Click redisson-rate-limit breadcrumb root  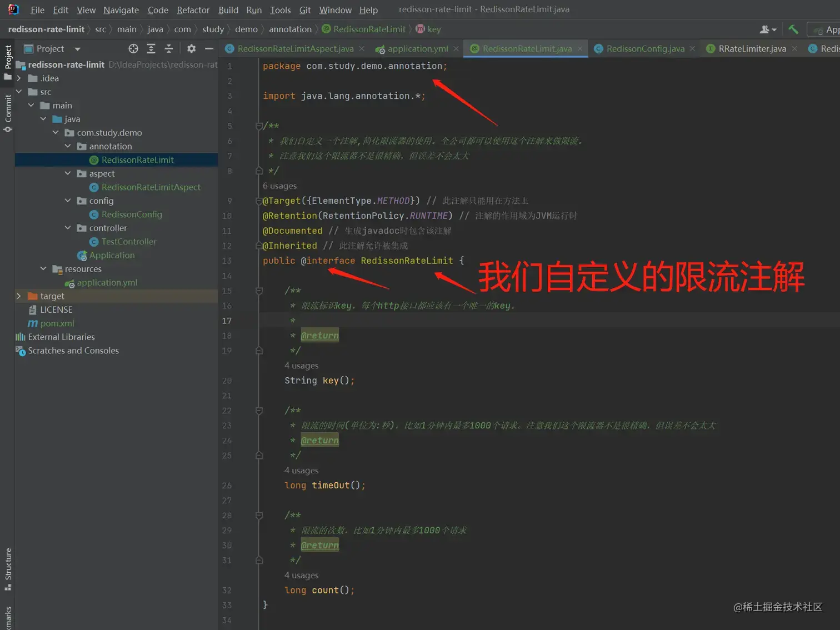[x=46, y=29]
